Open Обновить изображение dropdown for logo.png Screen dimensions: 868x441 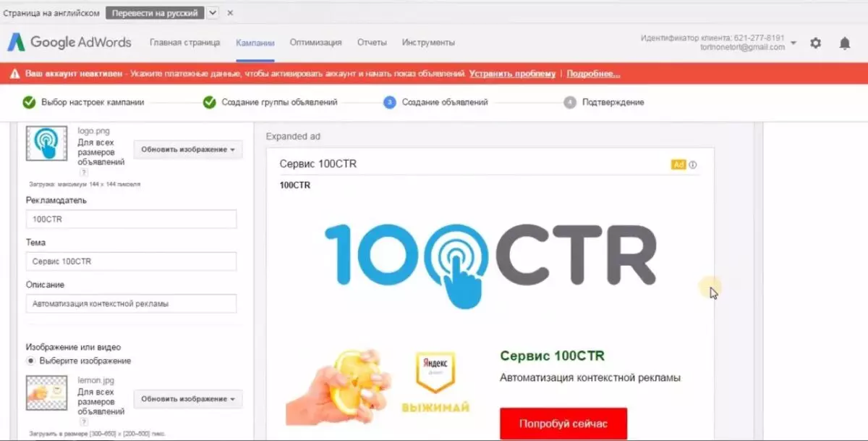pos(188,149)
